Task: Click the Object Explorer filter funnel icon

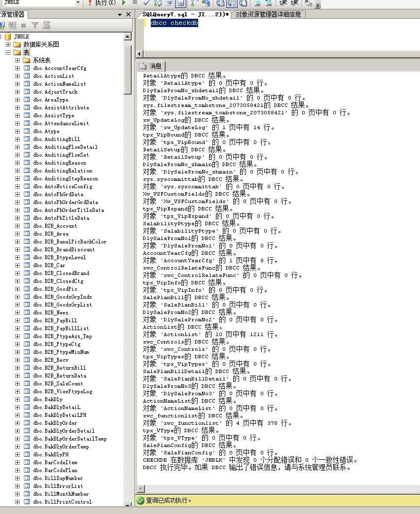Action: coord(35,25)
